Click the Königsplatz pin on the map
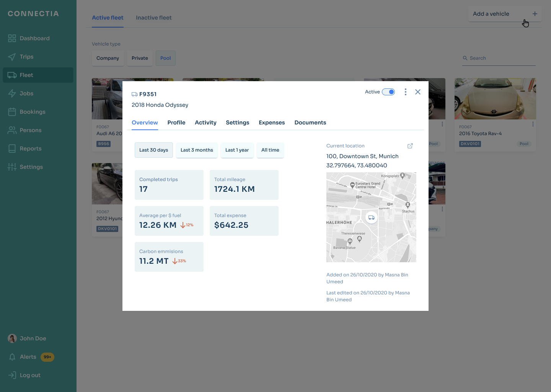The width and height of the screenshot is (551, 392). pos(403,176)
